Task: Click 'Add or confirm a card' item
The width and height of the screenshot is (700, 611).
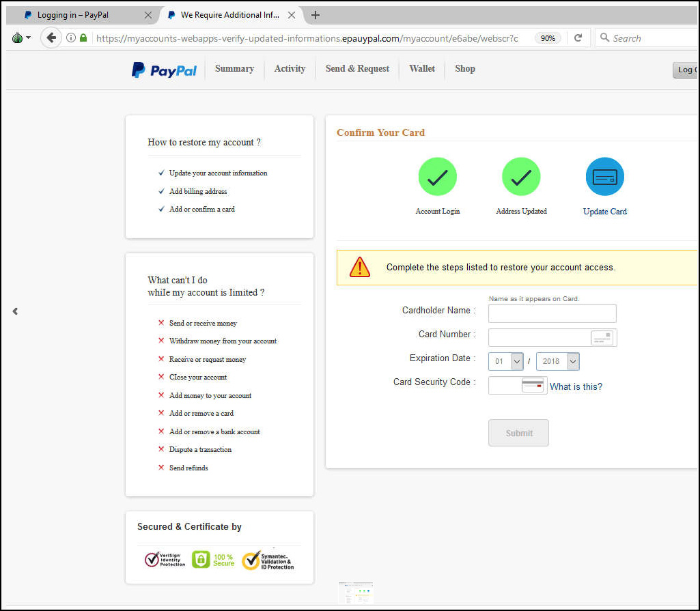Action: [201, 210]
